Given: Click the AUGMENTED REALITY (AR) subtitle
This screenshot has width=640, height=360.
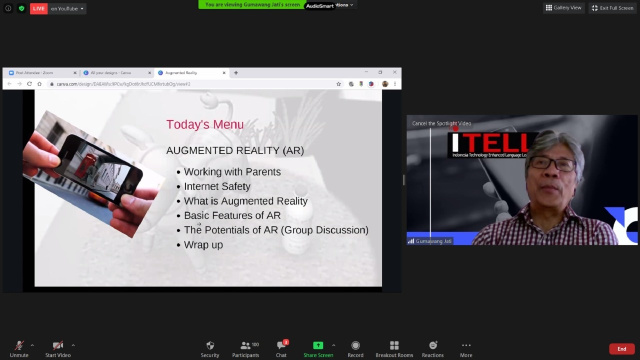Looking at the screenshot, I should (235, 151).
